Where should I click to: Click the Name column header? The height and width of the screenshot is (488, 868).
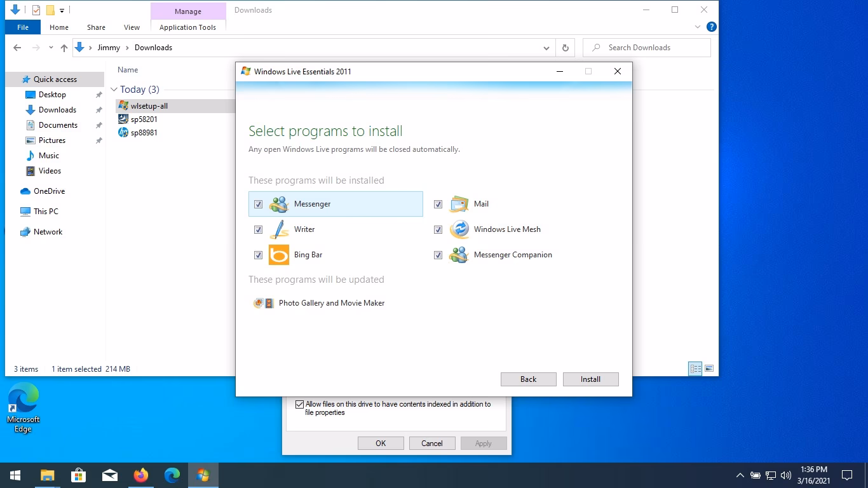click(x=128, y=70)
